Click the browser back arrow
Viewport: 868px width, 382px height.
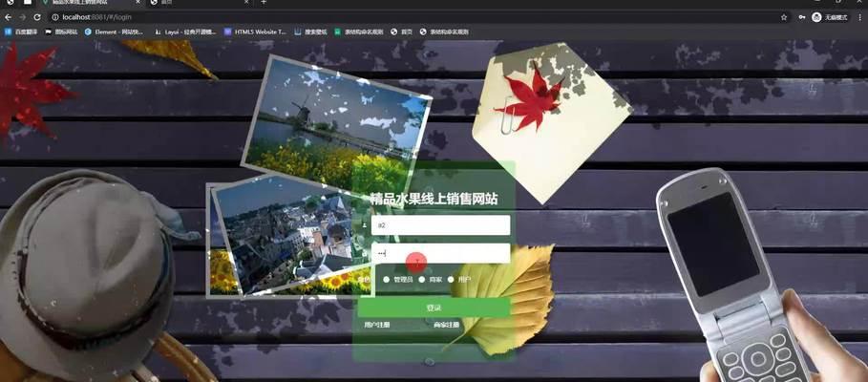8,18
